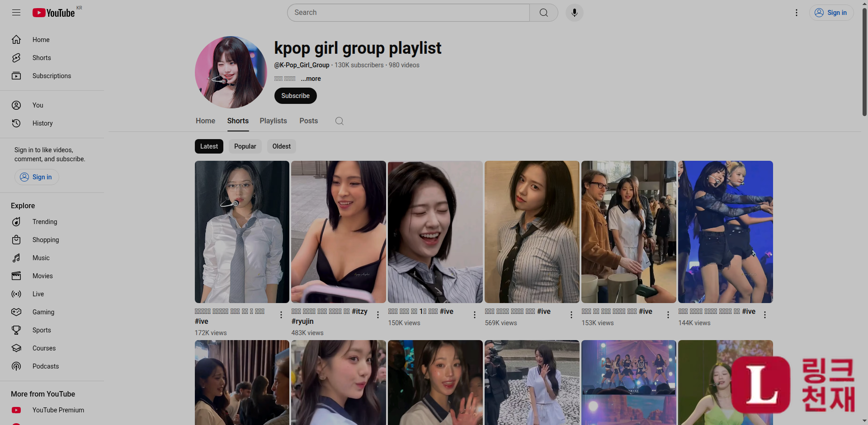Viewport: 868px width, 425px height.
Task: Expand channel description with ...more
Action: [x=311, y=79]
